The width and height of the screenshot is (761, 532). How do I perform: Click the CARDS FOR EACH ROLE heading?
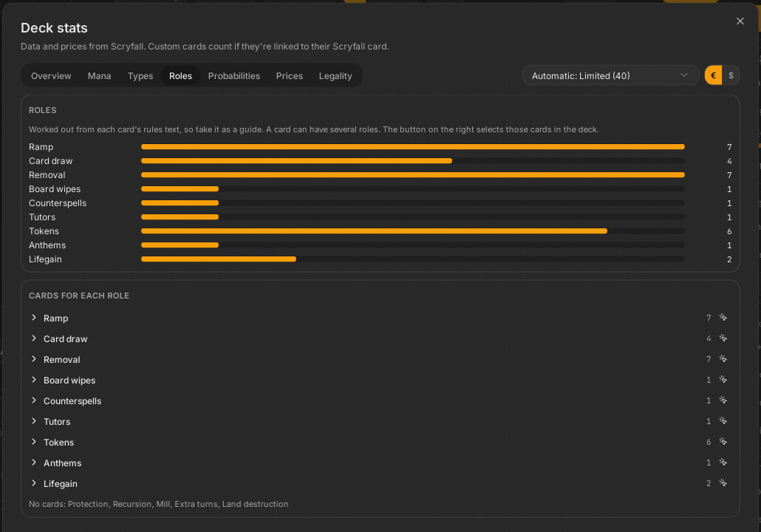point(78,296)
